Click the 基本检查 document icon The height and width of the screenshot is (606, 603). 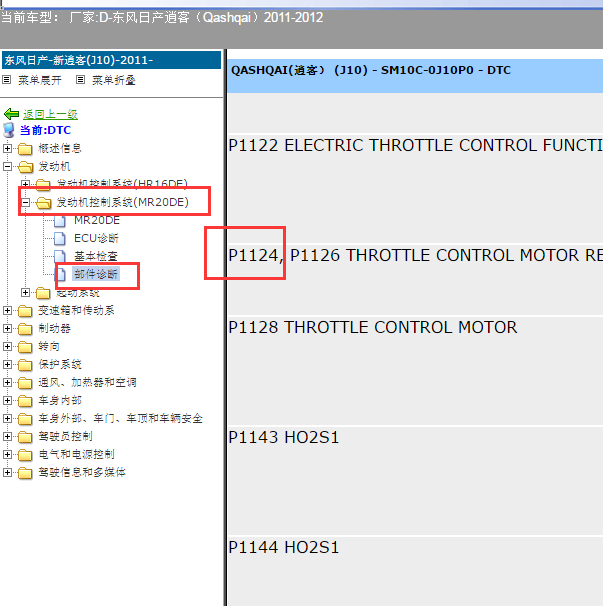[x=60, y=257]
